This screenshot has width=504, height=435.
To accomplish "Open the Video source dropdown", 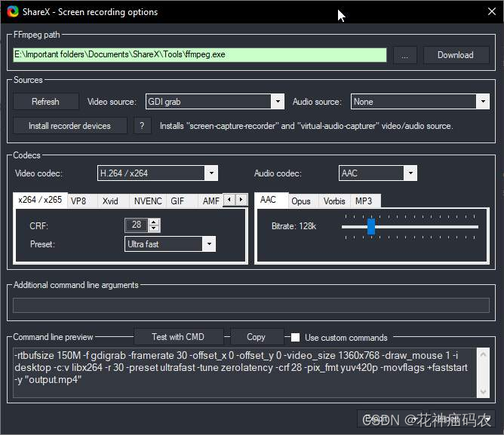I will (215, 102).
